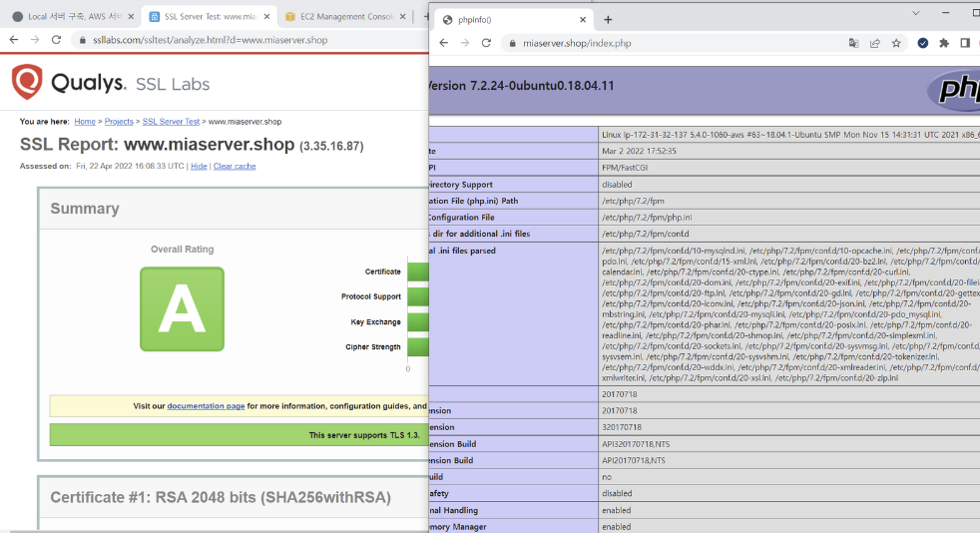Click the green A overall rating badge
This screenshot has height=533, width=980.
point(182,308)
